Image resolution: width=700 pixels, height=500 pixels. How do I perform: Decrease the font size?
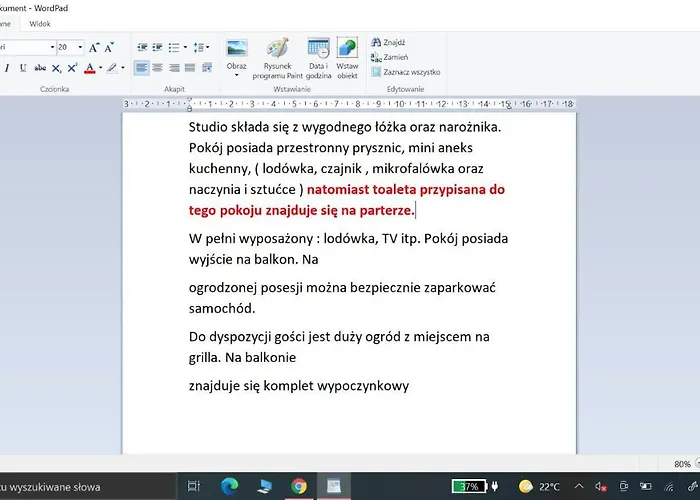pyautogui.click(x=109, y=47)
